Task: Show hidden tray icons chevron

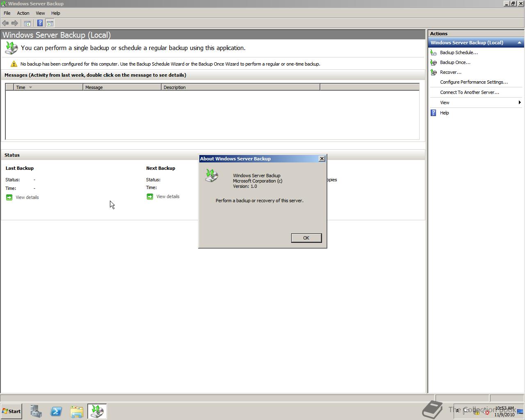Action: pyautogui.click(x=458, y=411)
